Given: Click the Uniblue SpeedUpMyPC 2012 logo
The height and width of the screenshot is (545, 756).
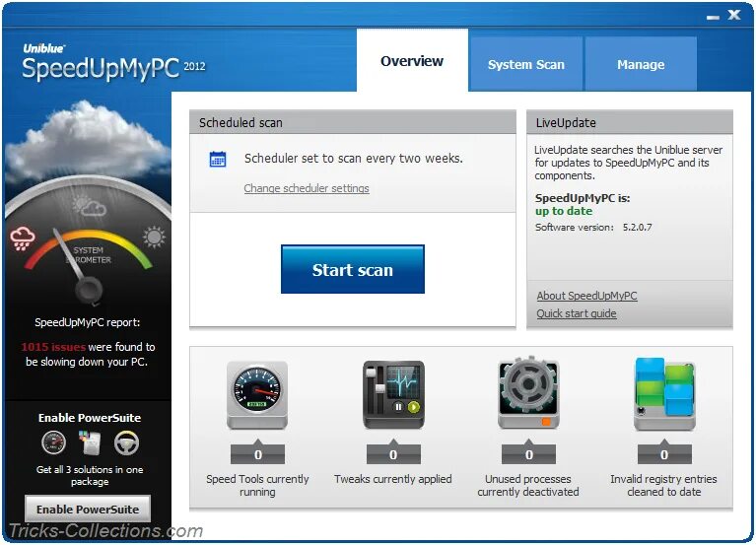Looking at the screenshot, I should point(113,62).
